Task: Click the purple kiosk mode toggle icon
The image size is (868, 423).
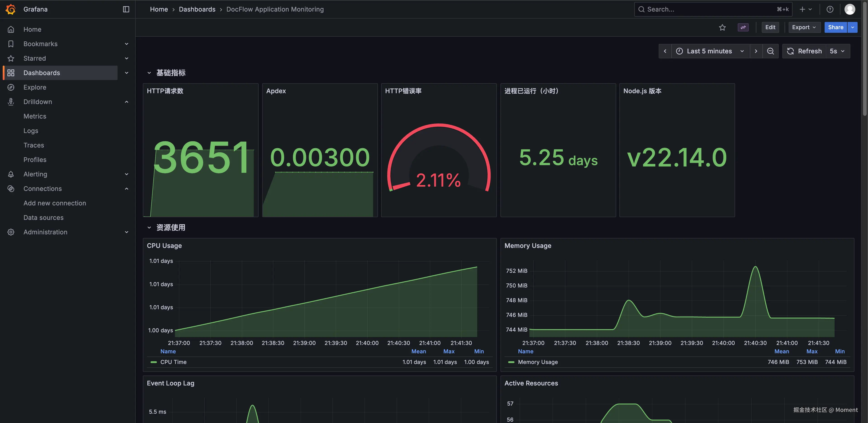Action: [x=743, y=27]
